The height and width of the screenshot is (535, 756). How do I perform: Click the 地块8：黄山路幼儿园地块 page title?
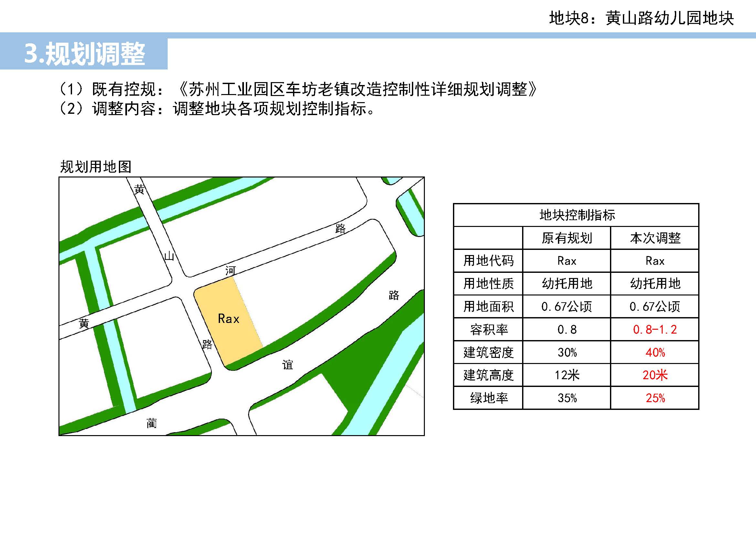(641, 18)
